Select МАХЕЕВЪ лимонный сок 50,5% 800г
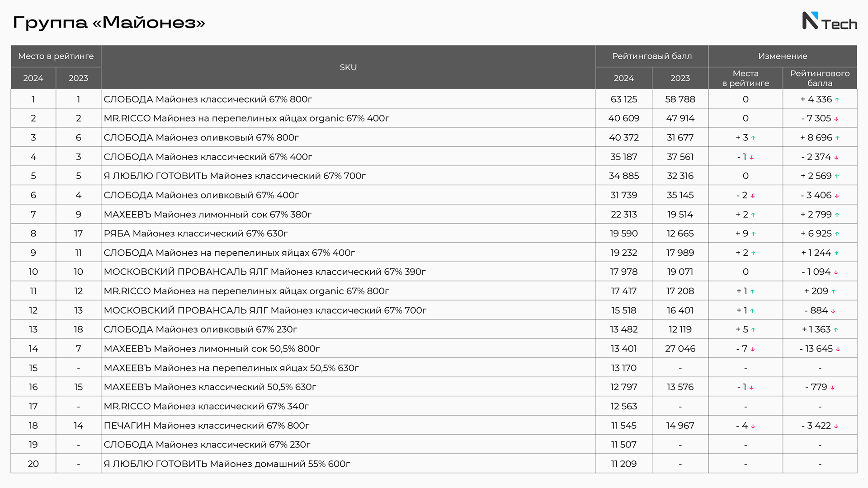Viewport: 868px width, 488px height. click(x=434, y=348)
